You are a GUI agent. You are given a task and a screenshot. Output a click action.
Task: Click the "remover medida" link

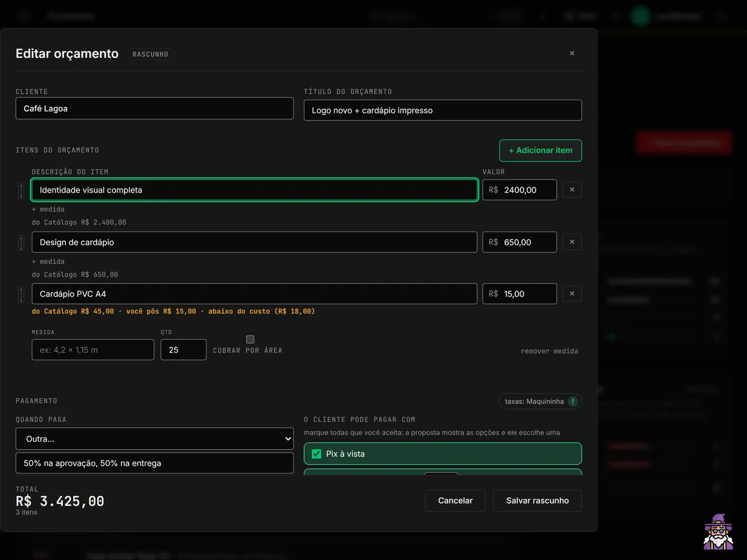[x=550, y=352]
